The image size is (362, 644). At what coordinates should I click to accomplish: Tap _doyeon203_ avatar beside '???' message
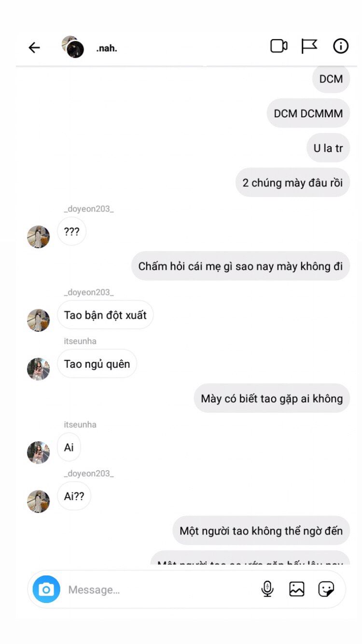coord(38,237)
